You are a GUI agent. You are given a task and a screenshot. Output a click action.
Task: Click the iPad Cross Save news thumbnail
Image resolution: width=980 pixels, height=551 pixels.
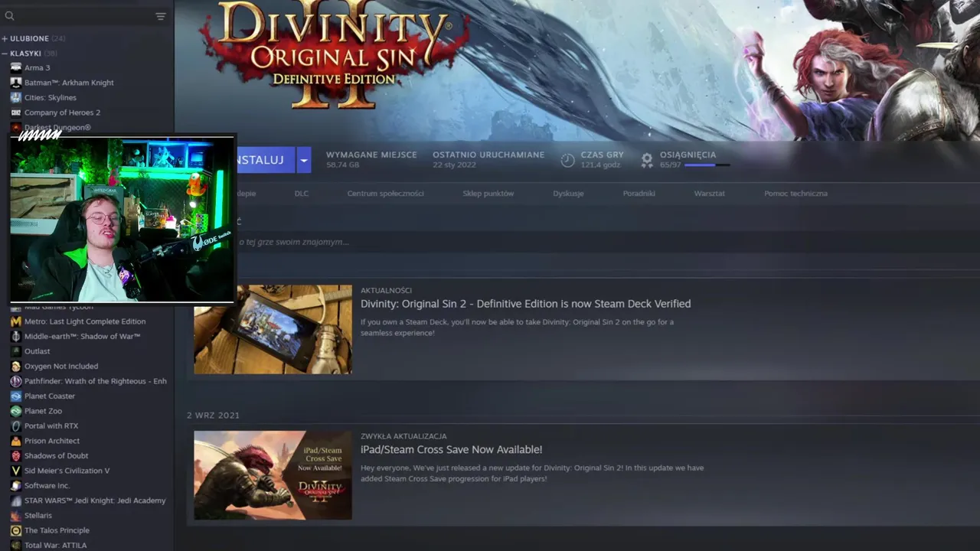pos(273,475)
